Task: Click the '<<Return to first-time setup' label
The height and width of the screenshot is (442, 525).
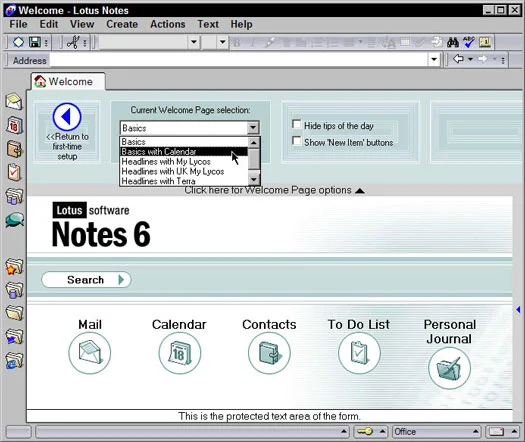Action: point(67,147)
